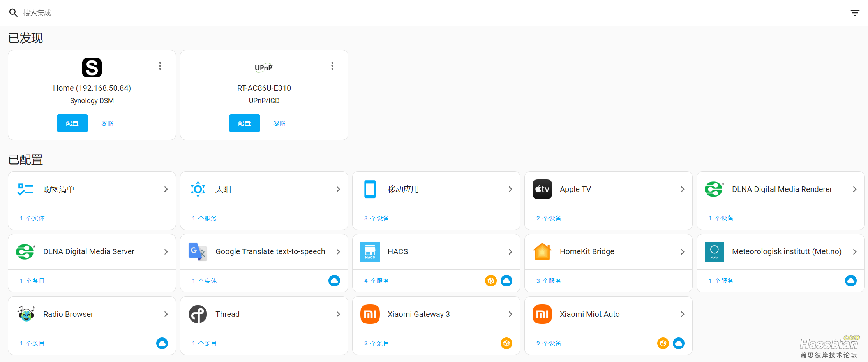Open the filter menu icon
868x362 pixels.
pyautogui.click(x=855, y=13)
